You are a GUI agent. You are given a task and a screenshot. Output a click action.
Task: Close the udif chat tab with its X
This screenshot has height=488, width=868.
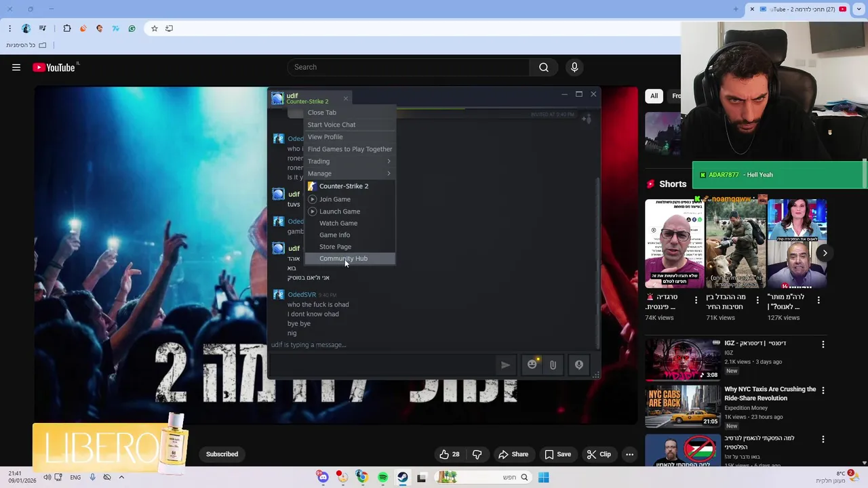click(x=345, y=99)
